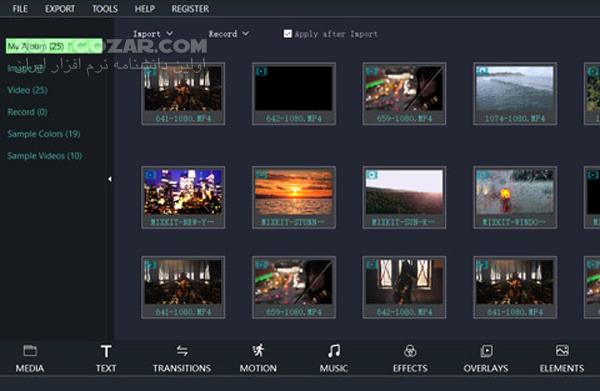Open the TRANSITIONS panel
Image resolution: width=600 pixels, height=391 pixels.
tap(182, 359)
